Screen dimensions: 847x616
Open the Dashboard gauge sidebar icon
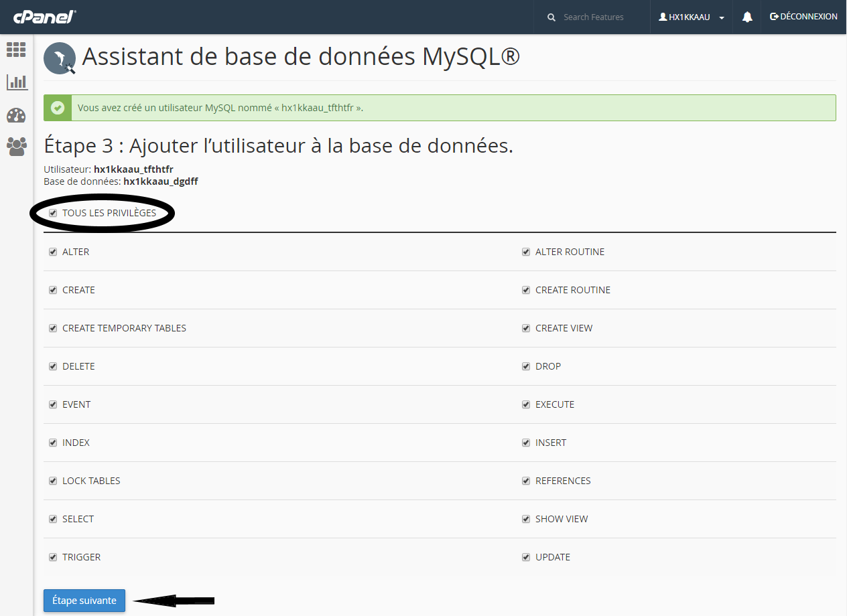16,115
